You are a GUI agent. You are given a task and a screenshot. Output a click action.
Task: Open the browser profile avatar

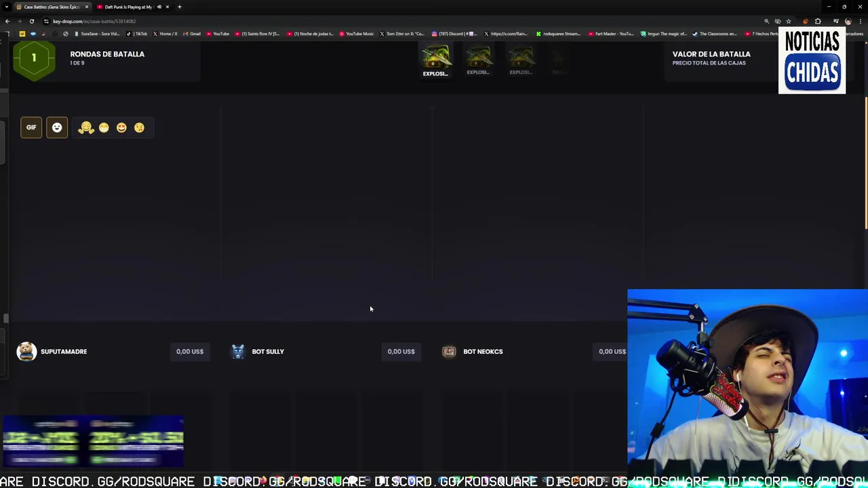click(x=848, y=21)
